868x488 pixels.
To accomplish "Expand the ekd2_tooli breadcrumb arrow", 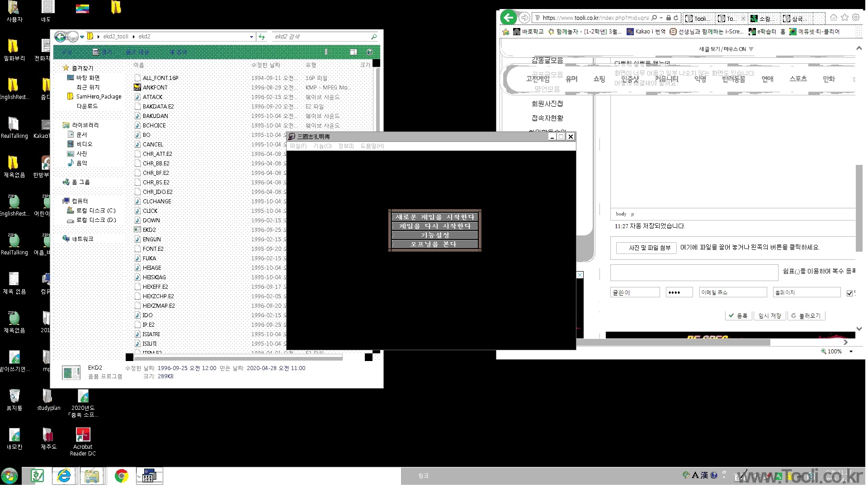I will click(133, 37).
